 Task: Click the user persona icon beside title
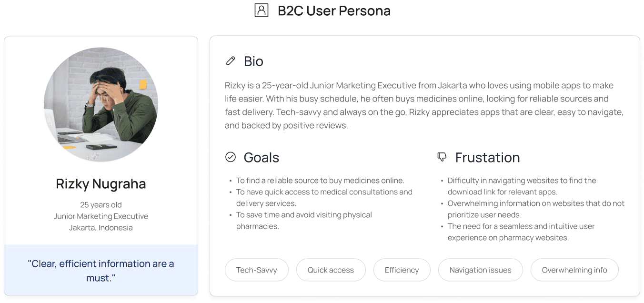click(262, 10)
